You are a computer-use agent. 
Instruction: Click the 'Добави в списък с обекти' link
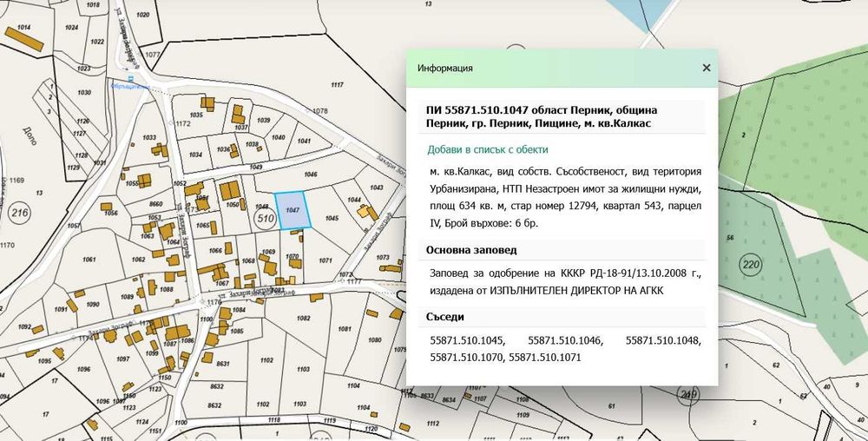488,149
